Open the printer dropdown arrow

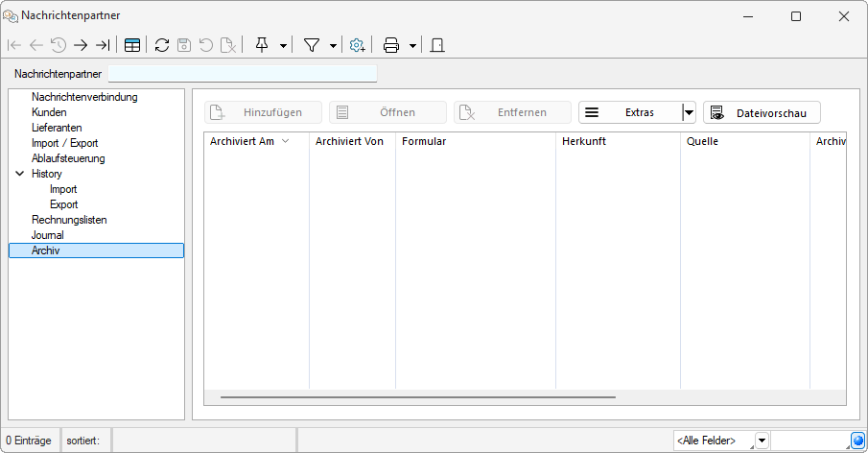[412, 45]
